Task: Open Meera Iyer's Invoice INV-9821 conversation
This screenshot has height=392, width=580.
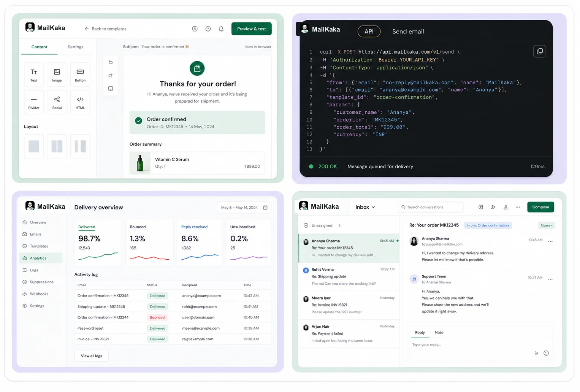Action: click(349, 305)
